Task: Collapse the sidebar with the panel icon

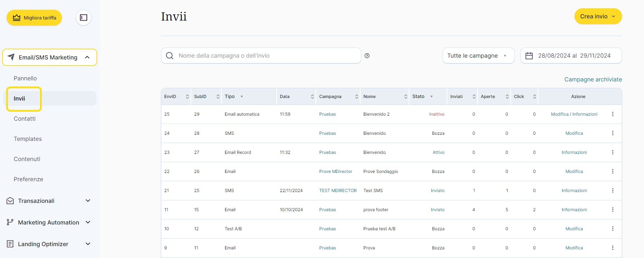Action: tap(84, 18)
